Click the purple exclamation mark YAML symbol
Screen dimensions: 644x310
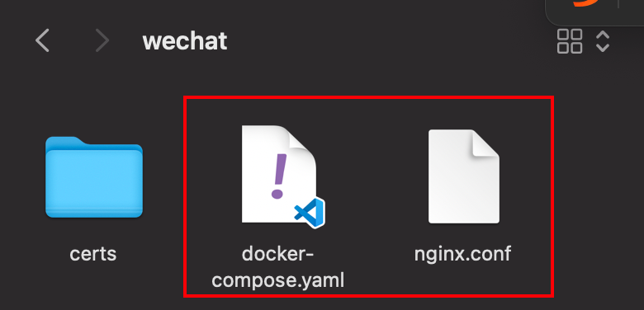click(x=279, y=176)
